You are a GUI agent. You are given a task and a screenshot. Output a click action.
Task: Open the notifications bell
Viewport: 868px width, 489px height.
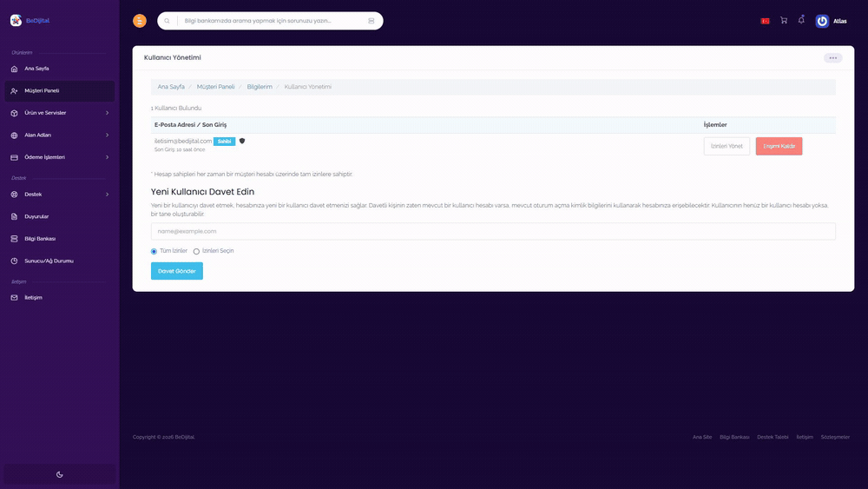pos(801,20)
